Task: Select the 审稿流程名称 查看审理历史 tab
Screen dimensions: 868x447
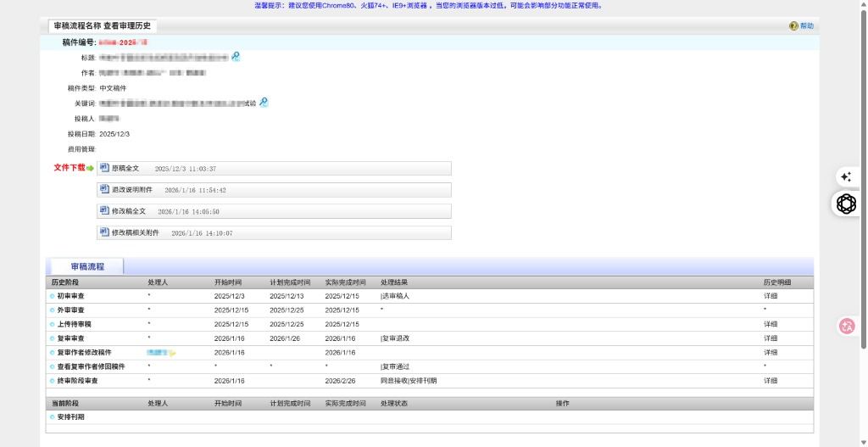Action: (x=102, y=26)
